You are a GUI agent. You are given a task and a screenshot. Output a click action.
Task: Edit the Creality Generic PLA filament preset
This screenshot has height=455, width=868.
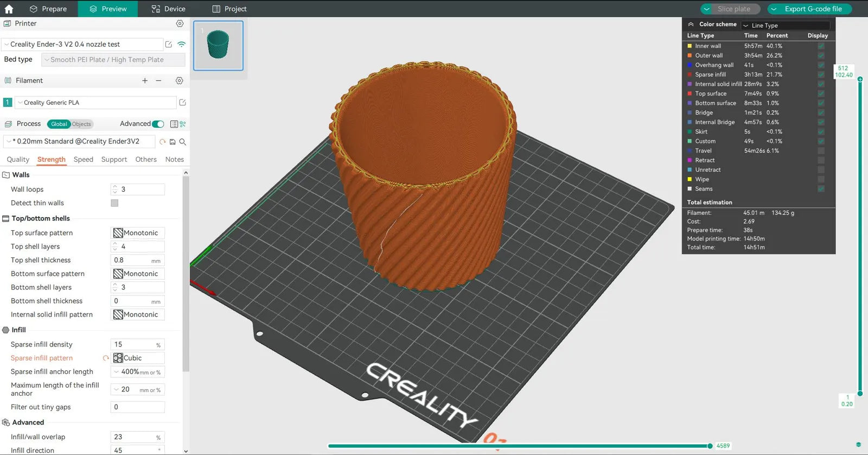(x=182, y=103)
